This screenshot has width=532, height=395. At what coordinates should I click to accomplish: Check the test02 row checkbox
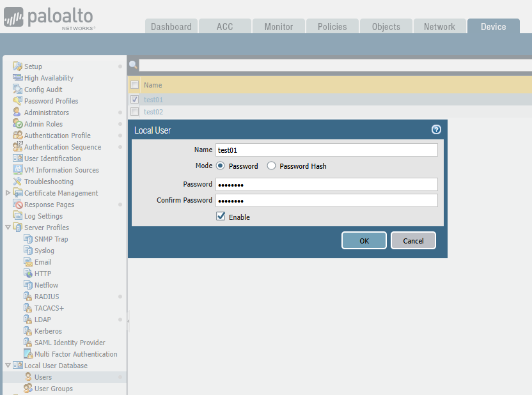pos(135,112)
